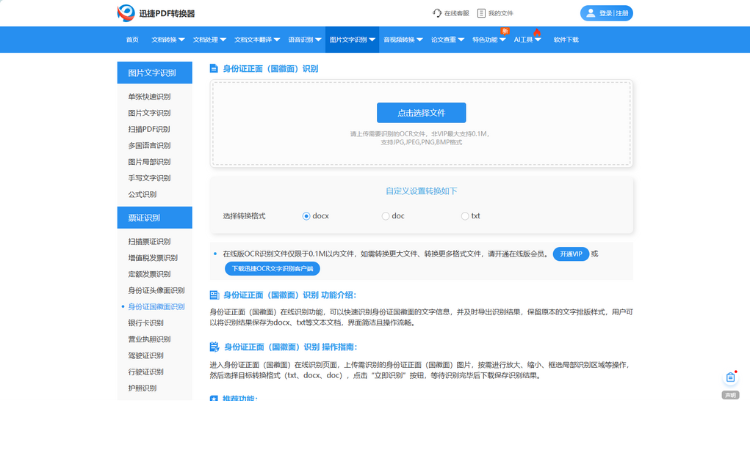This screenshot has width=750, height=450.
Task: Click the floating gift icon at right edge
Action: 730,377
